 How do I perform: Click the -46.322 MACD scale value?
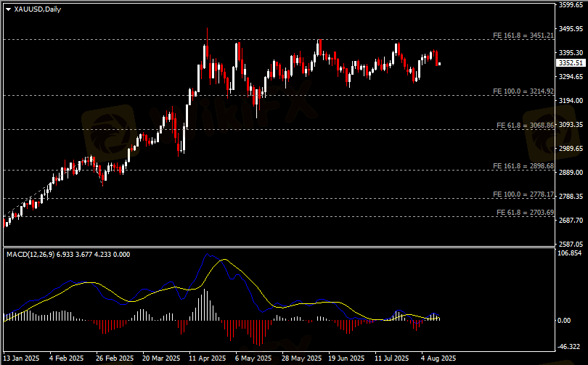tap(568, 347)
